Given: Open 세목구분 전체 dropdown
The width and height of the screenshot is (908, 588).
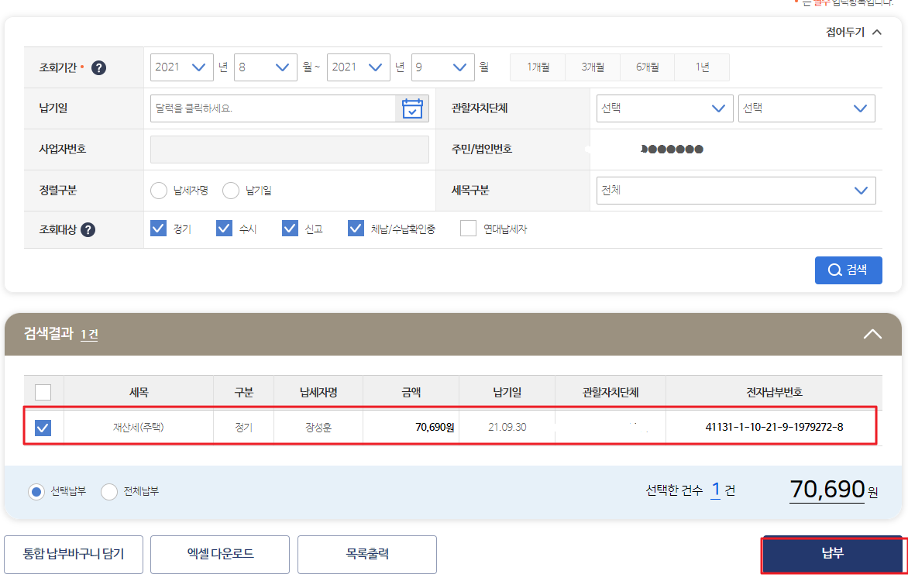Looking at the screenshot, I should tap(735, 191).
